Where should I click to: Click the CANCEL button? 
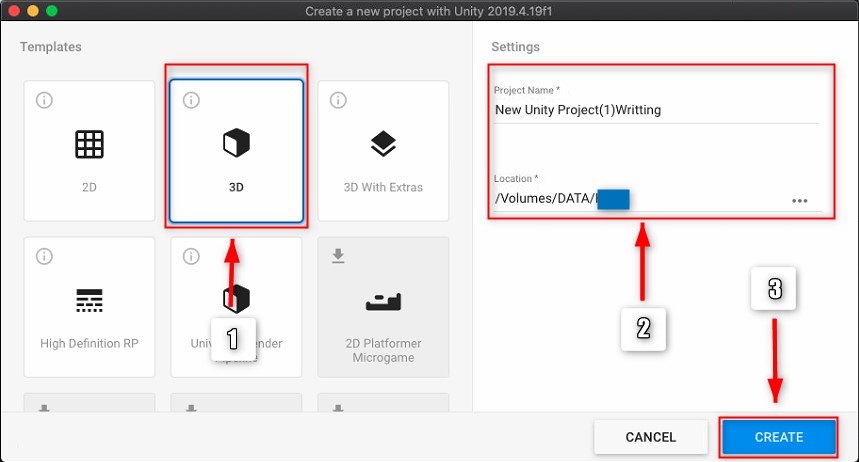651,437
